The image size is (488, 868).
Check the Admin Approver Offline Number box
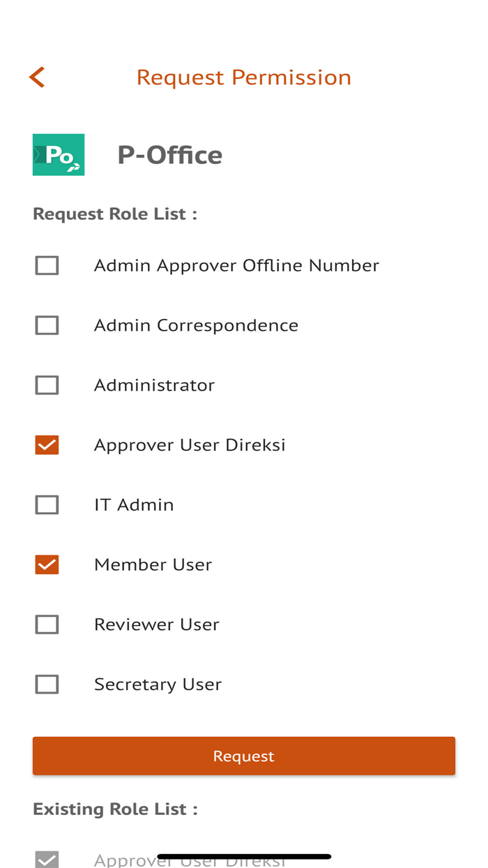(x=47, y=266)
